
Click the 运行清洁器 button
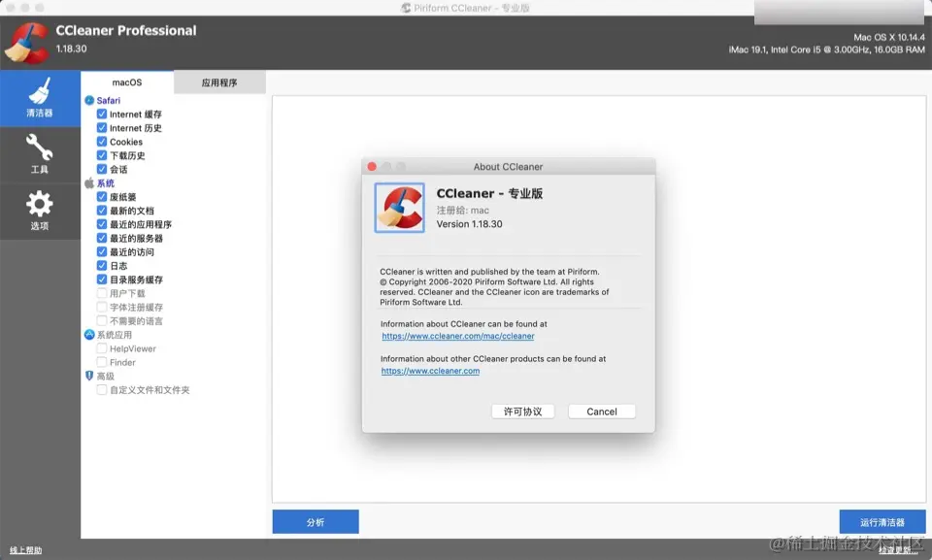pyautogui.click(x=882, y=521)
